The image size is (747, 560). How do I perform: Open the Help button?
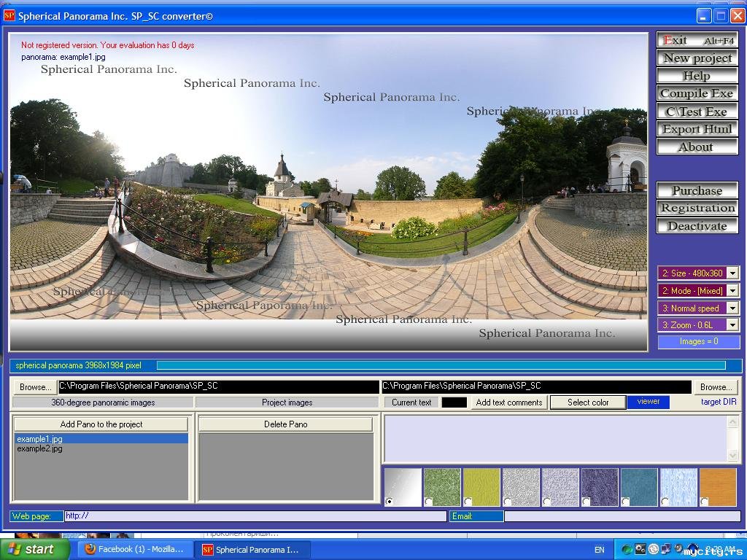[697, 75]
